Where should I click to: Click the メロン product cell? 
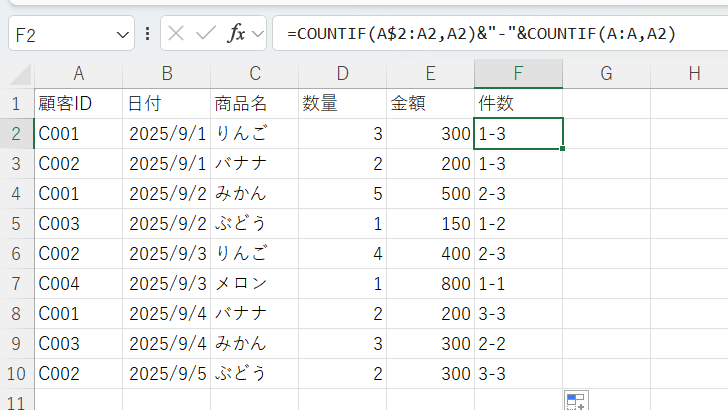coord(254,284)
